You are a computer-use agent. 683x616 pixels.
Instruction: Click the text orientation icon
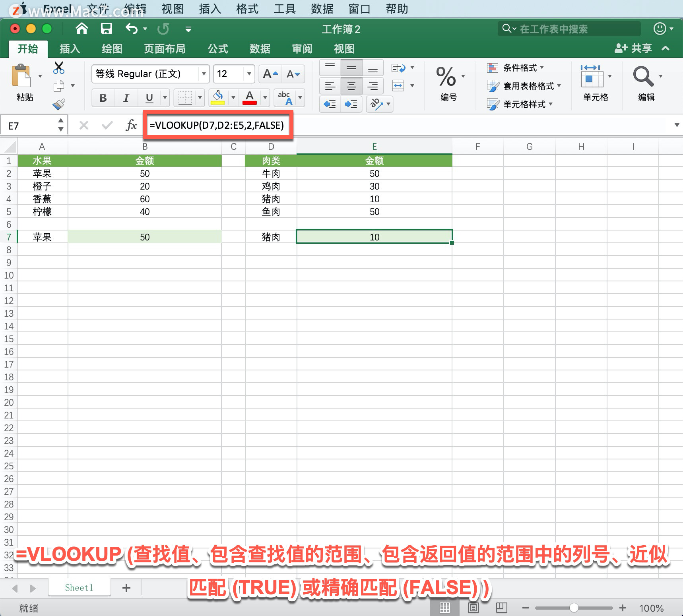376,104
